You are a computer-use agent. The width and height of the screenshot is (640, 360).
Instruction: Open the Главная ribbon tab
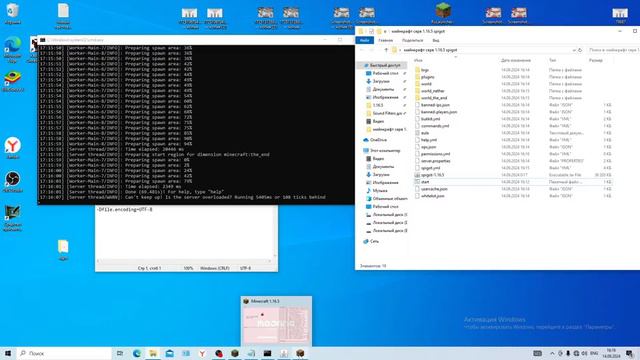click(386, 40)
